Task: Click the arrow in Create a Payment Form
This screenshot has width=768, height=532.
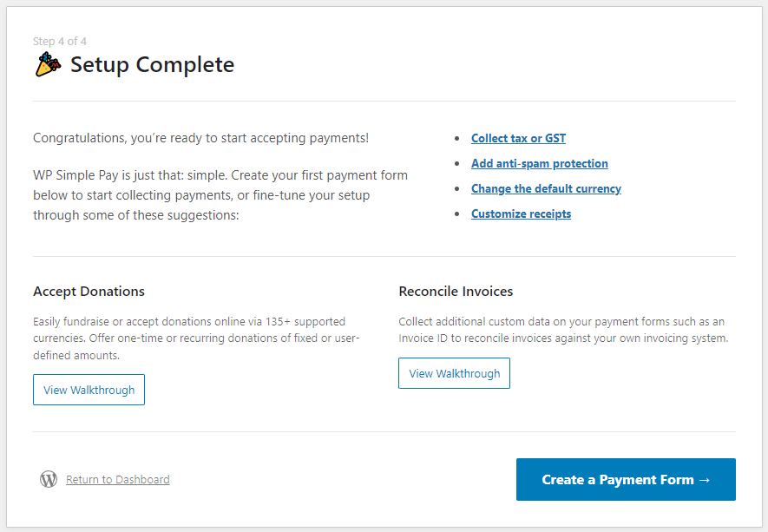Action: pos(704,479)
